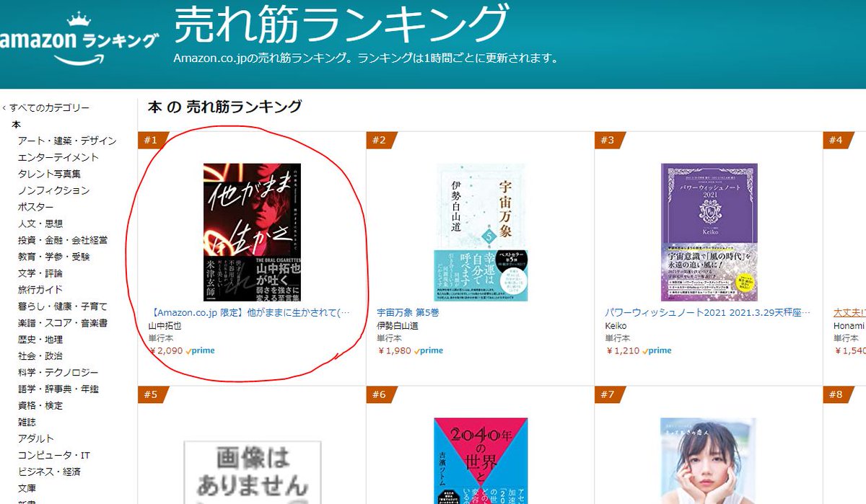Select エンターテイメント category
Screen dimensions: 866x504
point(58,157)
